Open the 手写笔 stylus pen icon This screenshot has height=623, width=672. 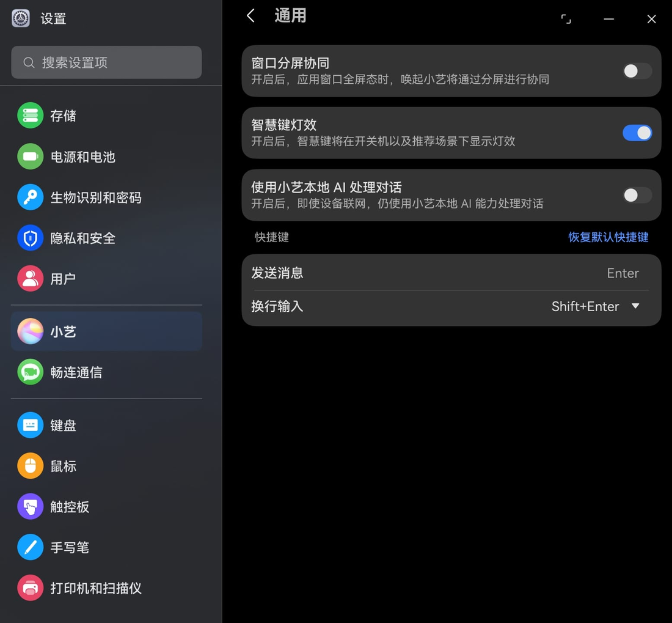click(x=30, y=547)
